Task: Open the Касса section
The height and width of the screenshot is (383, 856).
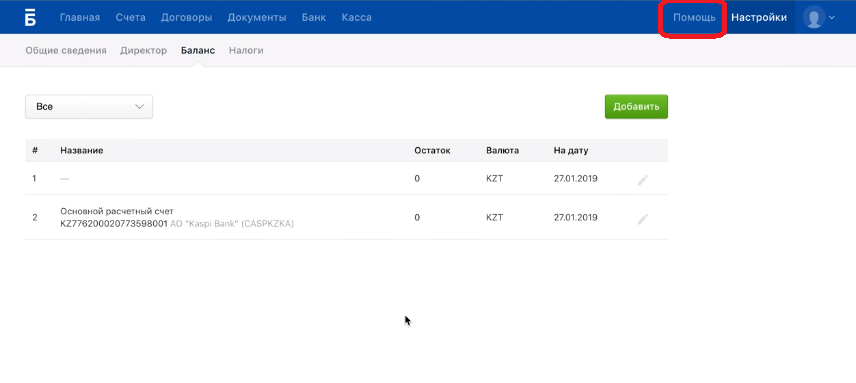Action: 356,17
